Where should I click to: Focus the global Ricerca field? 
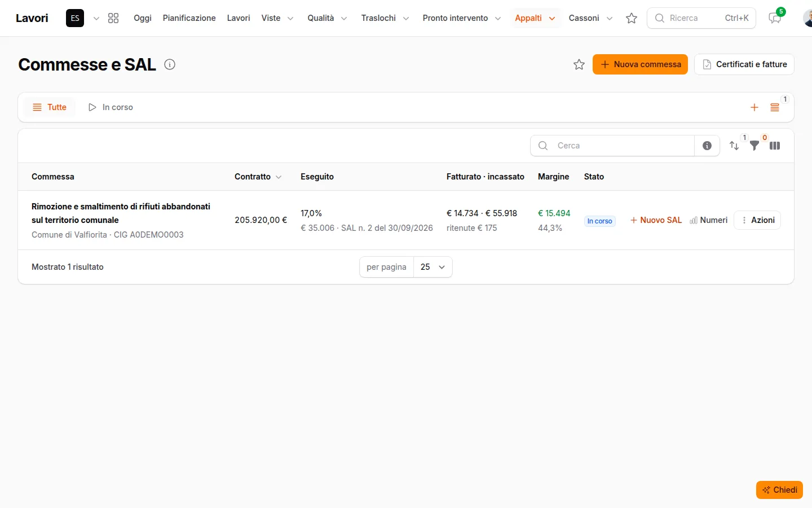point(702,18)
